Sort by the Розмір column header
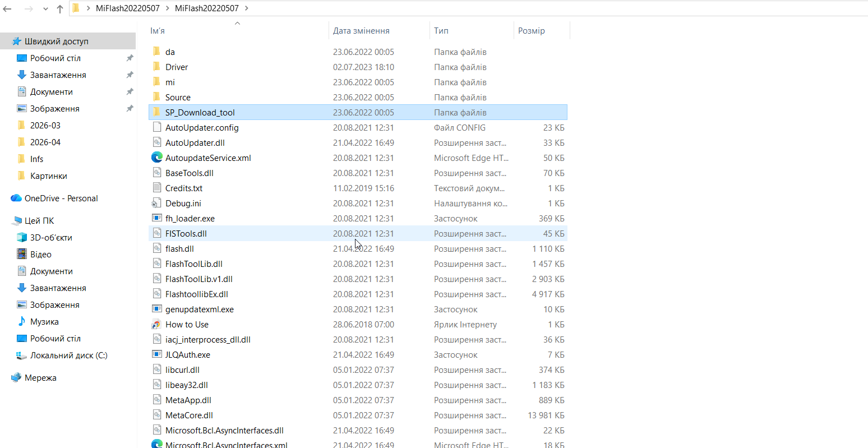 pyautogui.click(x=532, y=31)
